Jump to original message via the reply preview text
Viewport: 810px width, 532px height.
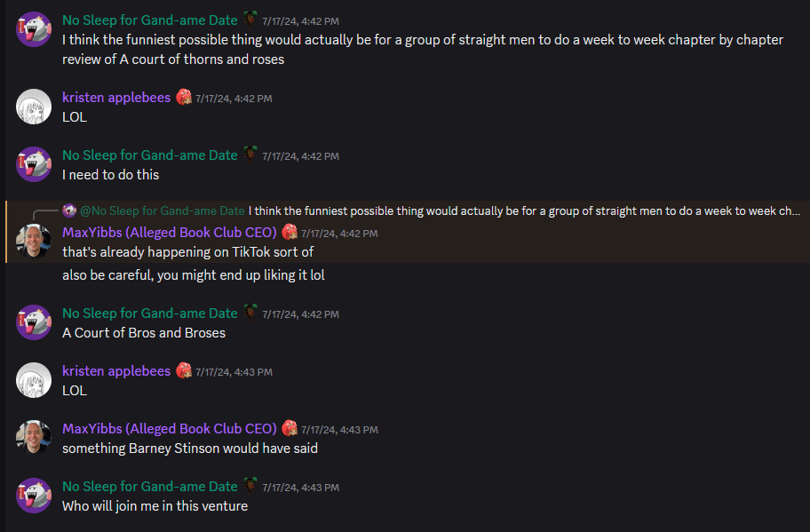[x=524, y=210]
